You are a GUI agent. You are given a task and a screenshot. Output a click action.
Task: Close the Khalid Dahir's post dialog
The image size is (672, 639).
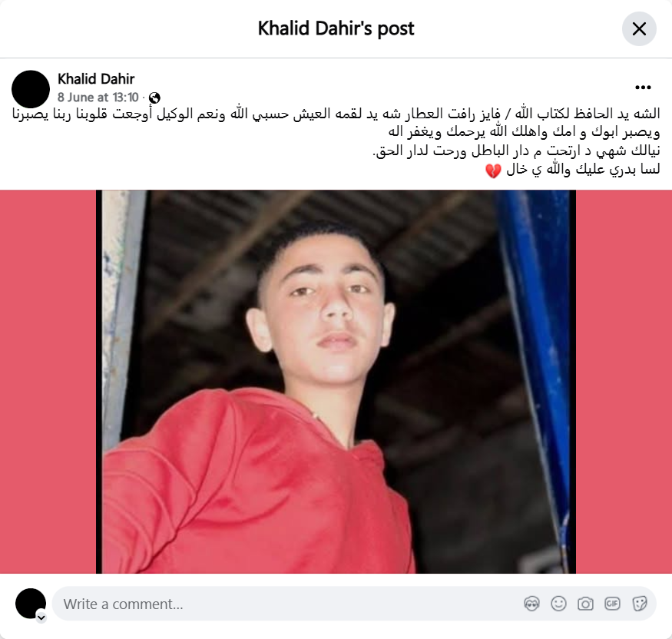pyautogui.click(x=639, y=28)
